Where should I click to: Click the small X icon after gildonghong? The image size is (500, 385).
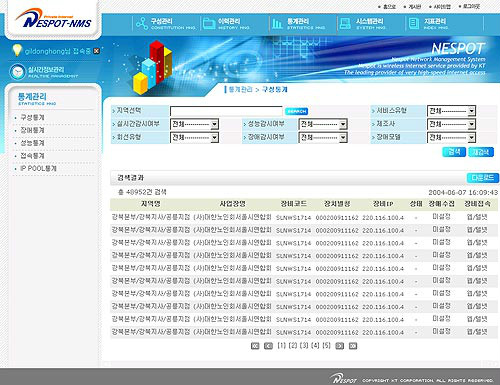point(96,51)
